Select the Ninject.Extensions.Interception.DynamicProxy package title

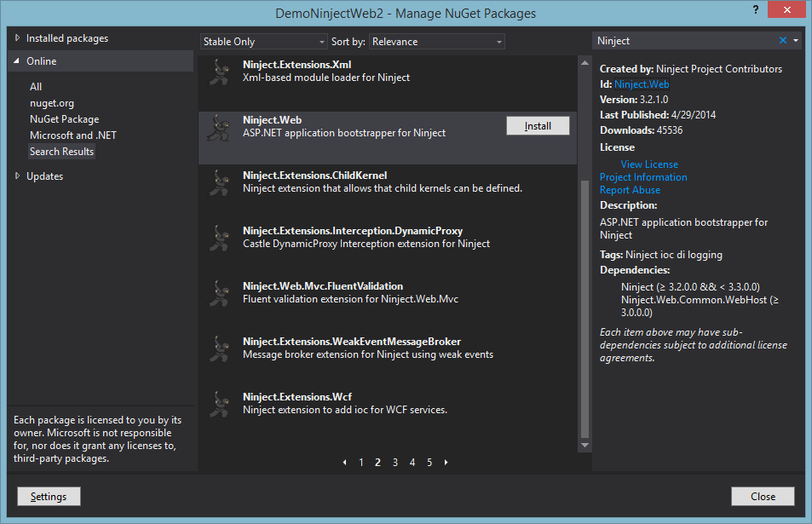pos(353,231)
